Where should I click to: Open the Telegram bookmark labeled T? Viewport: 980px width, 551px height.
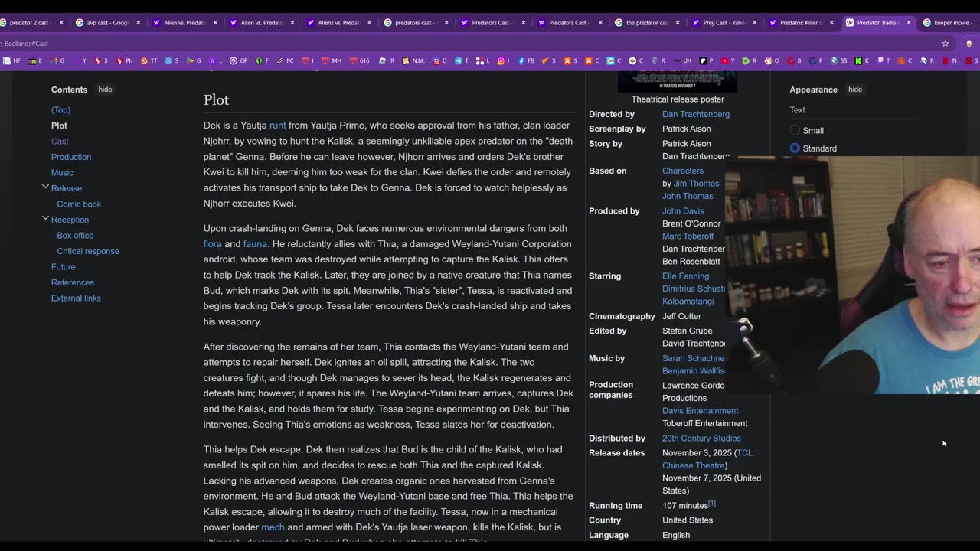click(462, 60)
